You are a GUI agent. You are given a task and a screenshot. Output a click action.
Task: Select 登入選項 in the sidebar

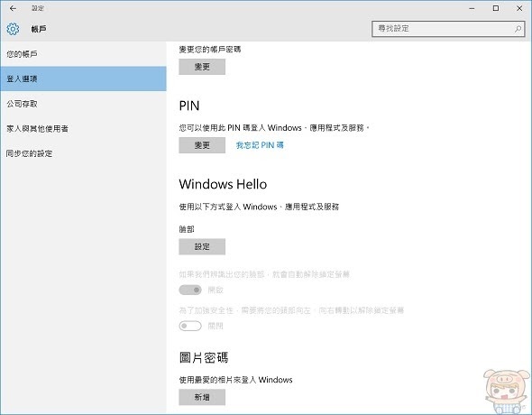click(83, 78)
